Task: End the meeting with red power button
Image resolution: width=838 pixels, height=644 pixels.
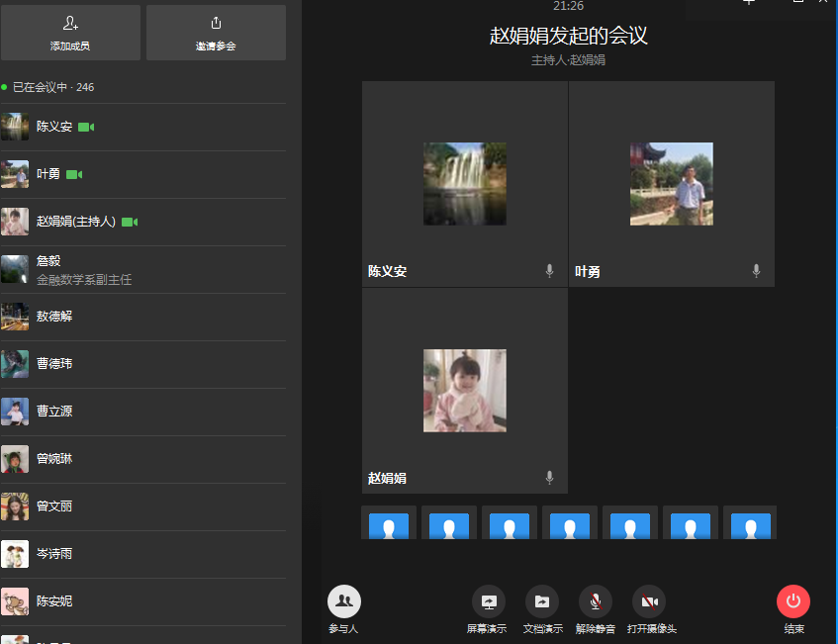Action: coord(793,601)
